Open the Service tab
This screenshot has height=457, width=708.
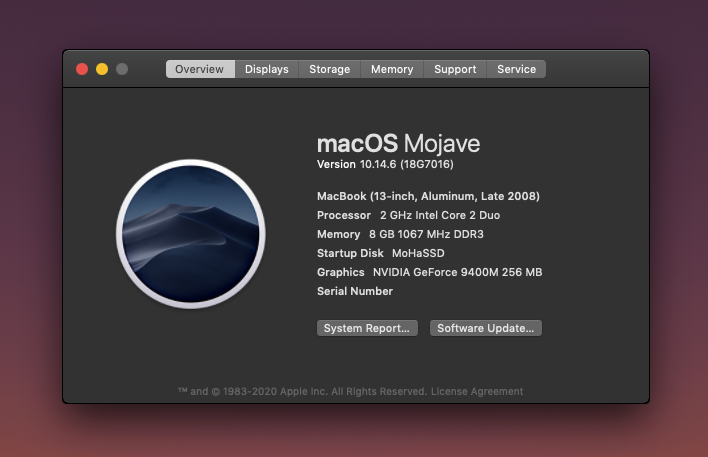point(516,69)
